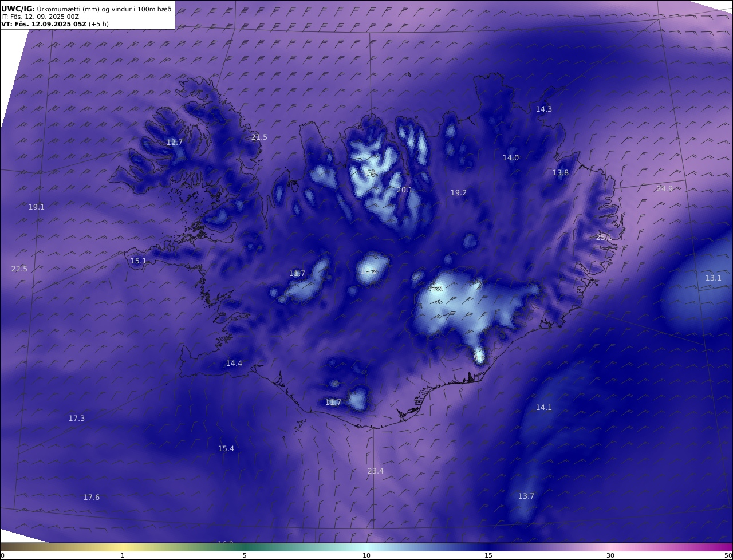Click the 15 tick on the color scale
This screenshot has height=560, width=733.
(x=488, y=555)
